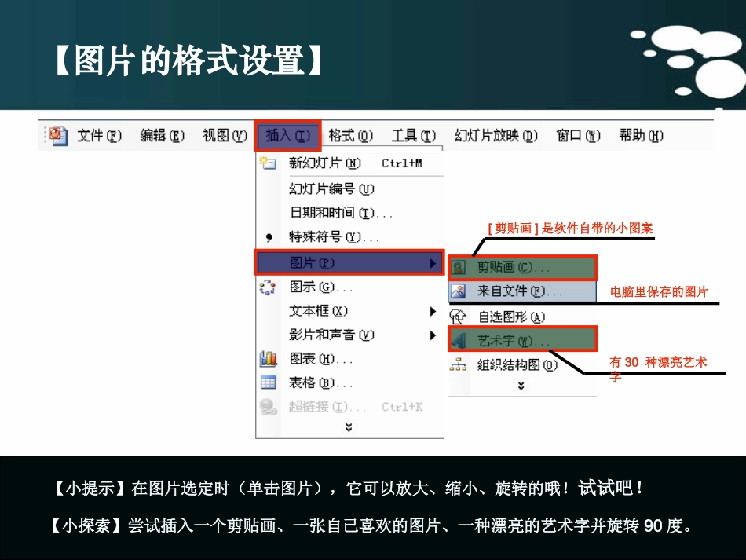This screenshot has width=746, height=560.
Task: Select 图片(P) submenu entry
Action: (350, 262)
